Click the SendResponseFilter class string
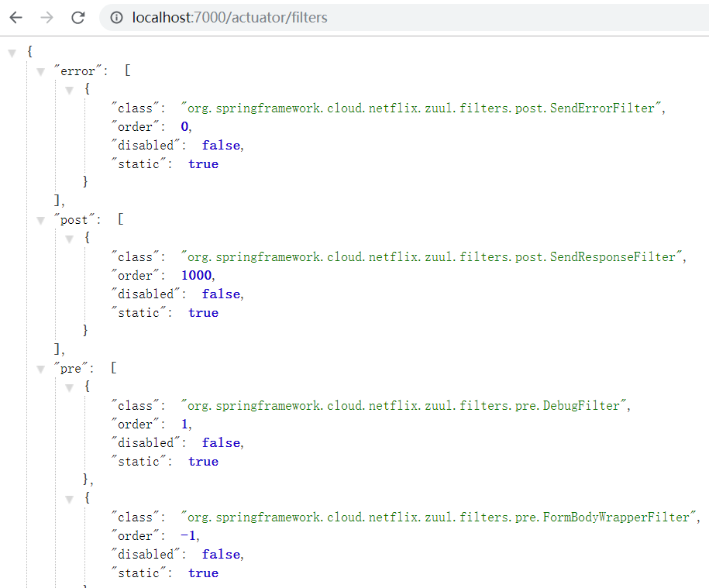Viewport: 709px width, 588px height. click(x=432, y=256)
